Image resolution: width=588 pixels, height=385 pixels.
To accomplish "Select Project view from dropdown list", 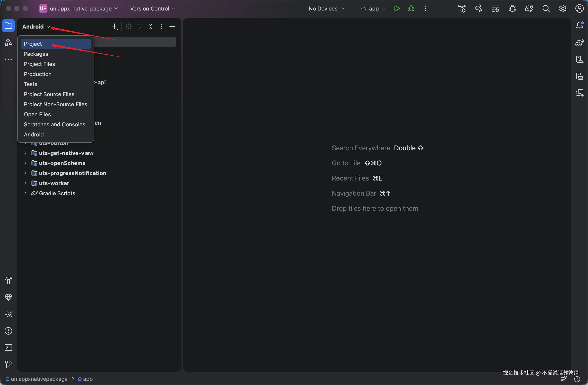I will (x=33, y=44).
